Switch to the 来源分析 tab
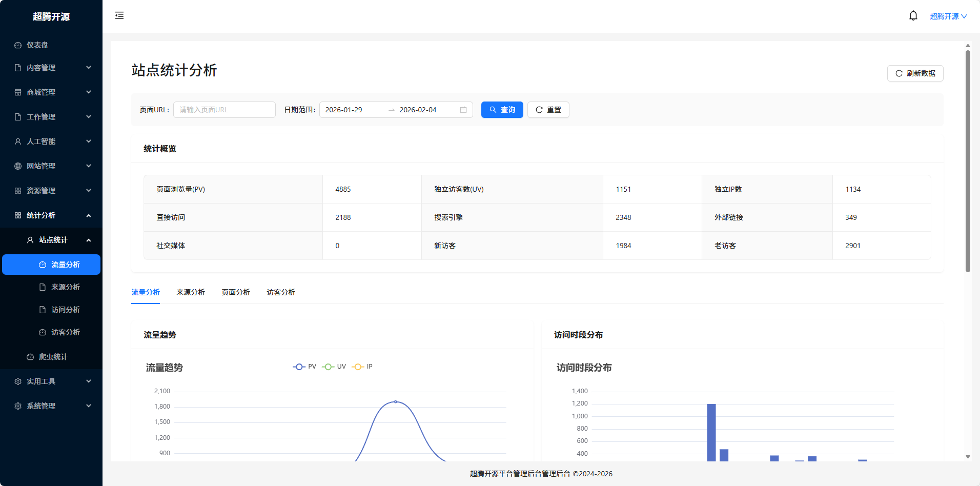Screen dimensions: 980x486 pyautogui.click(x=190, y=292)
